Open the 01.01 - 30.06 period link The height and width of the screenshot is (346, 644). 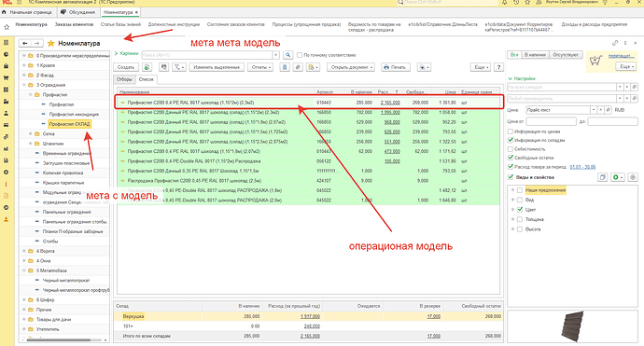point(582,167)
